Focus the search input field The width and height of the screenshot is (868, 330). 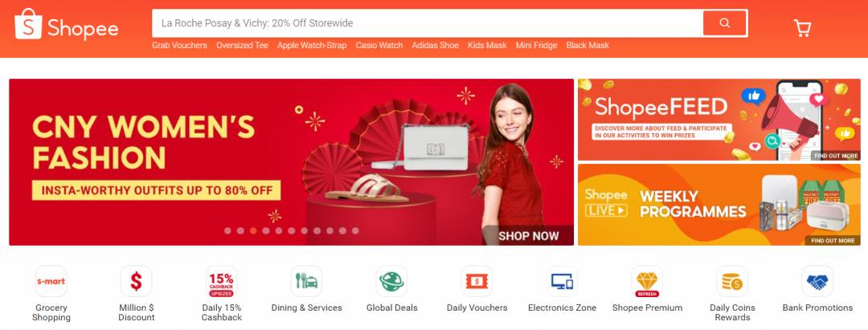(428, 23)
